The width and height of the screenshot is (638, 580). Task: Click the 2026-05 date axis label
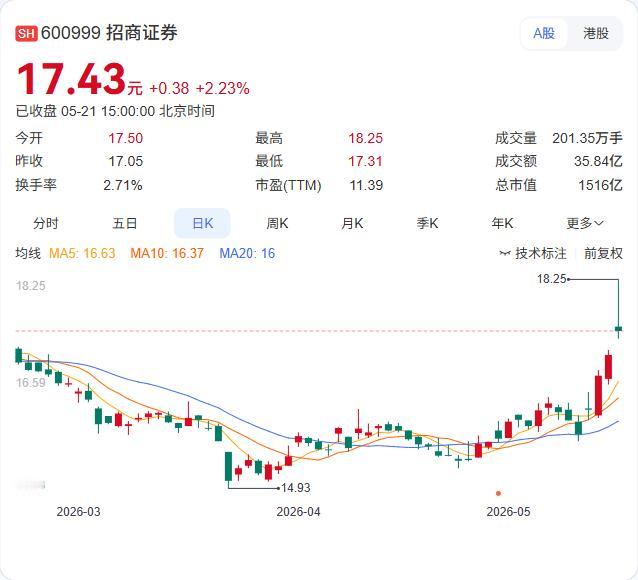pos(508,512)
